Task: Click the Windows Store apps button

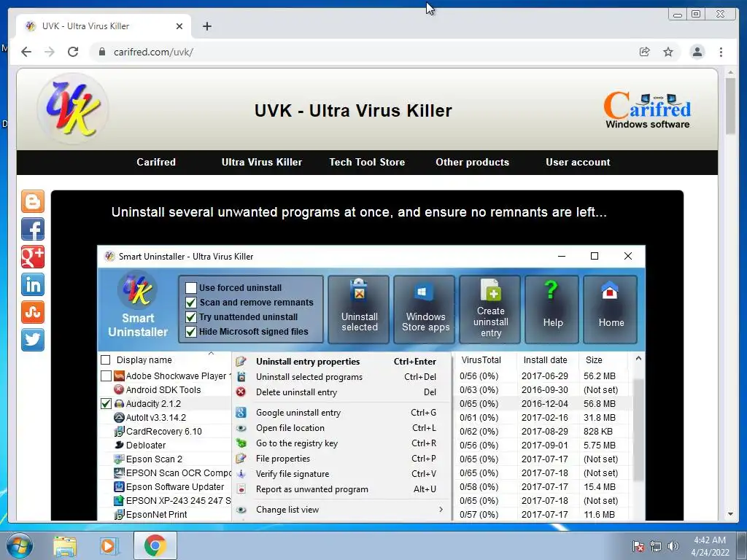Action: [x=425, y=309]
